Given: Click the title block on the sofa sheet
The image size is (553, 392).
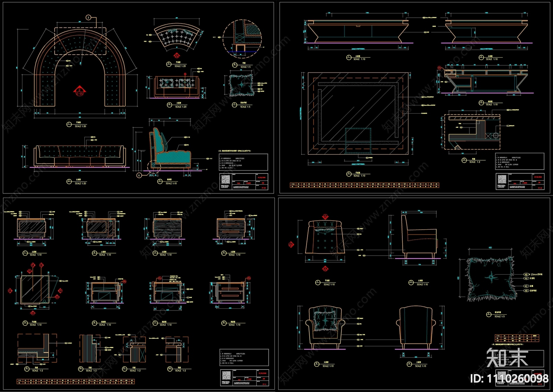Looking at the screenshot, I should pos(243,182).
